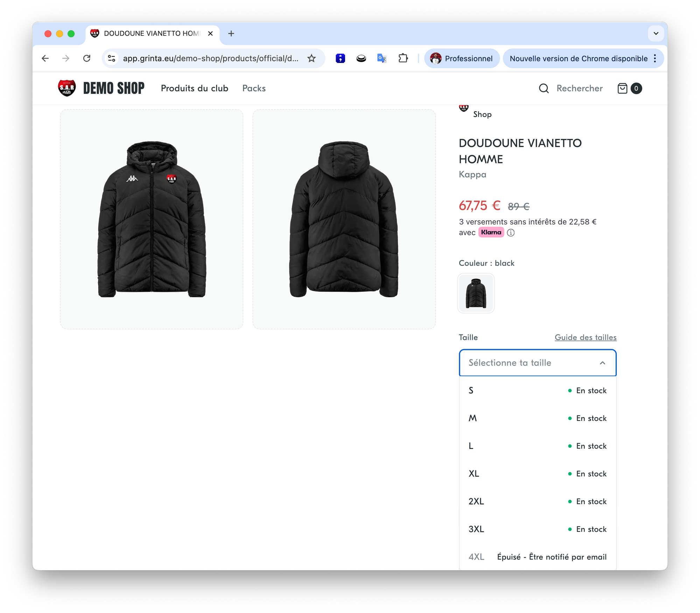The height and width of the screenshot is (613, 700).
Task: Click the shopping cart icon
Action: [x=622, y=89]
